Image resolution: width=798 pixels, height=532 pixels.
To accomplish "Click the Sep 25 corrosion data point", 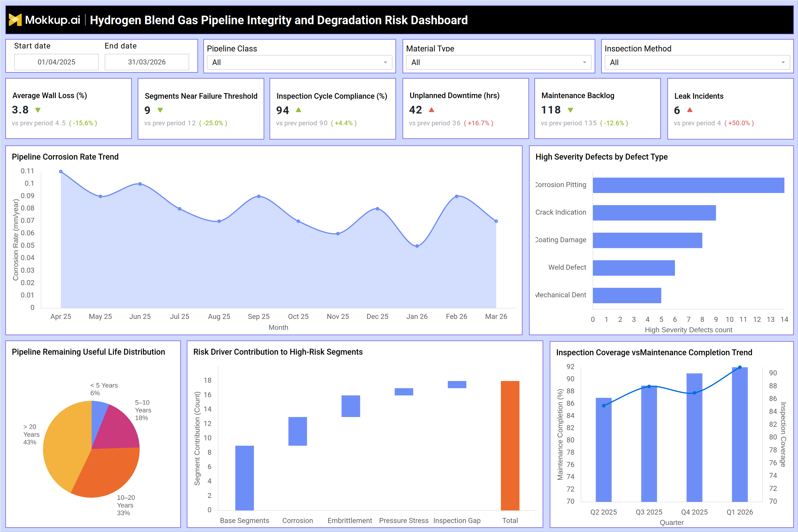I will (x=259, y=197).
